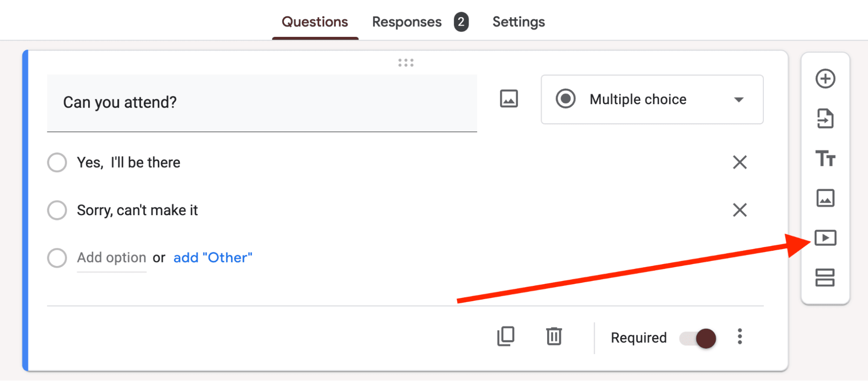
Task: Remove the "Yes, I'll be there" option
Action: [x=739, y=162]
